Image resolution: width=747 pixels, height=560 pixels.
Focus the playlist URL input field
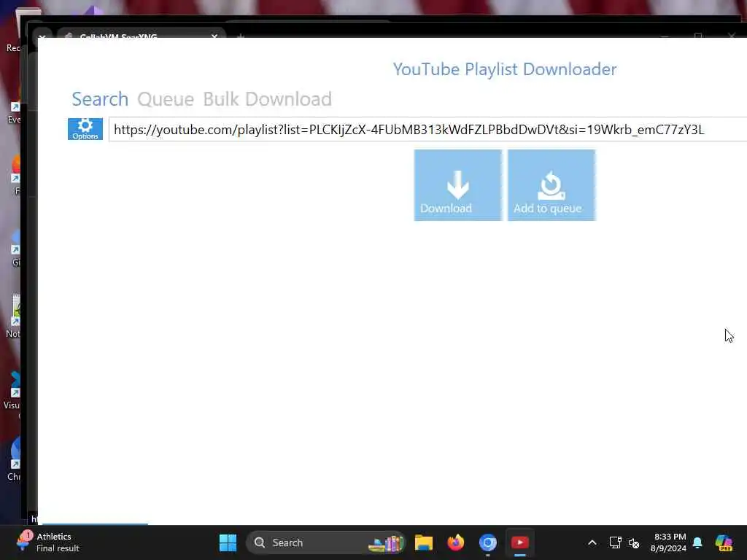coord(427,130)
